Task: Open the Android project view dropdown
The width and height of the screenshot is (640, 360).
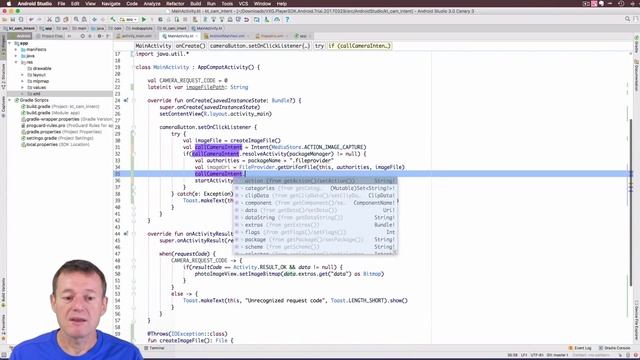Action: pyautogui.click(x=20, y=36)
